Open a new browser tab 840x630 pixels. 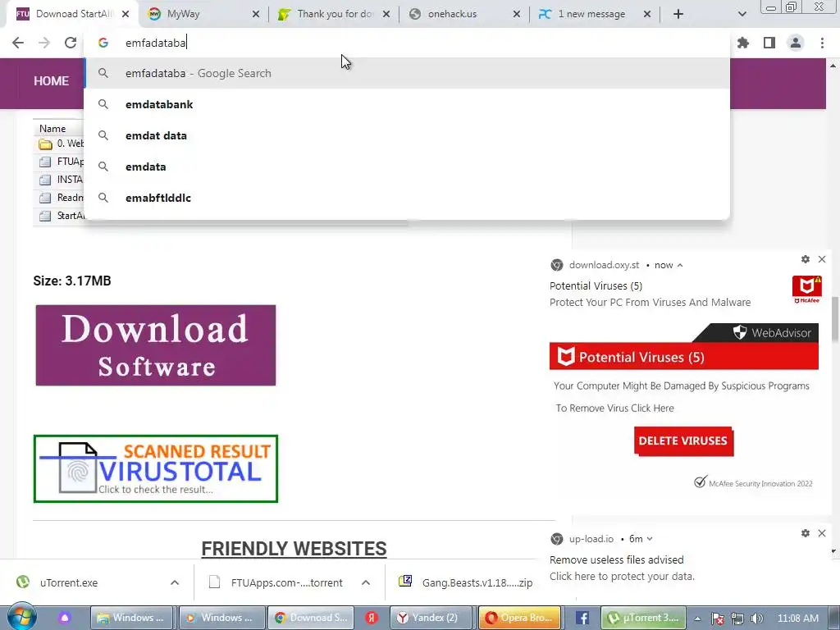(678, 15)
